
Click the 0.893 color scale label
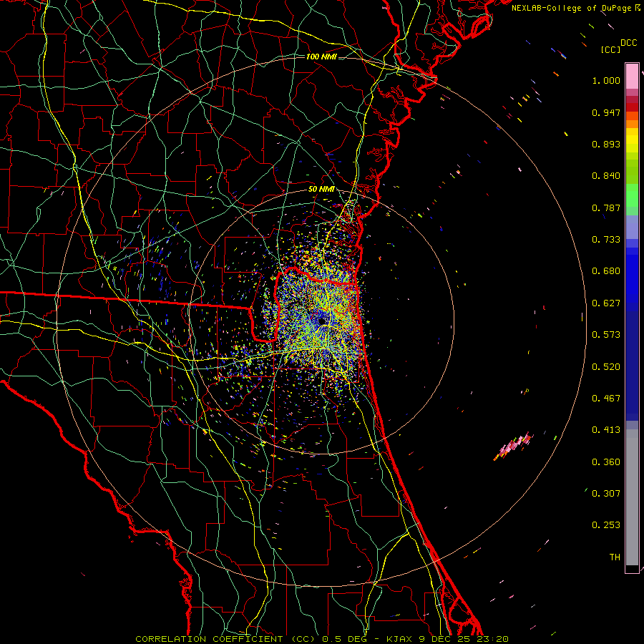pyautogui.click(x=606, y=144)
